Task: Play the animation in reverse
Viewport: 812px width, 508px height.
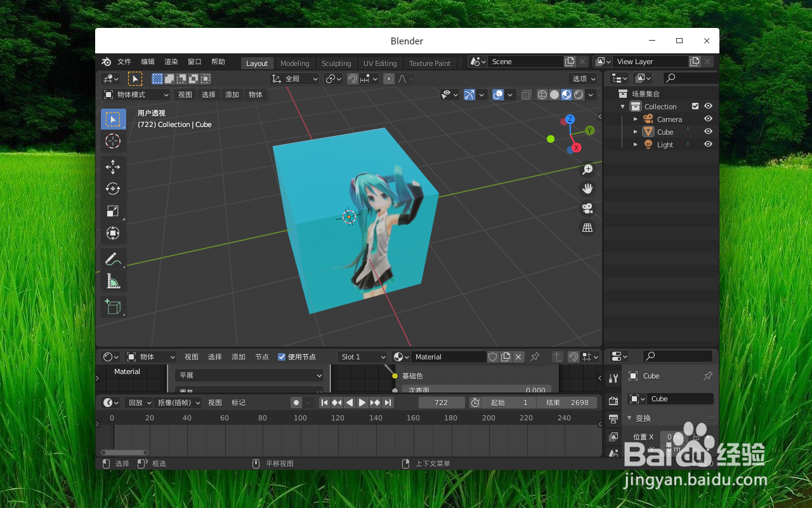Action: coord(350,403)
